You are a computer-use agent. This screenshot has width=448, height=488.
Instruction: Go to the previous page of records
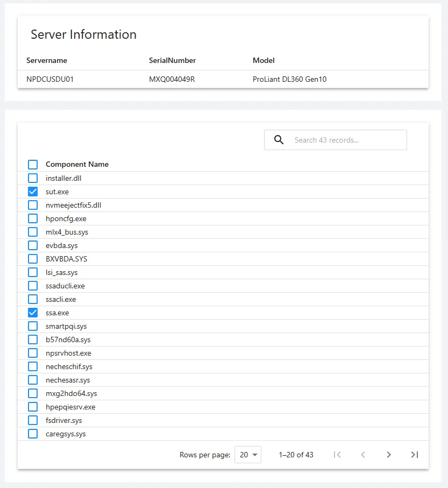(363, 455)
